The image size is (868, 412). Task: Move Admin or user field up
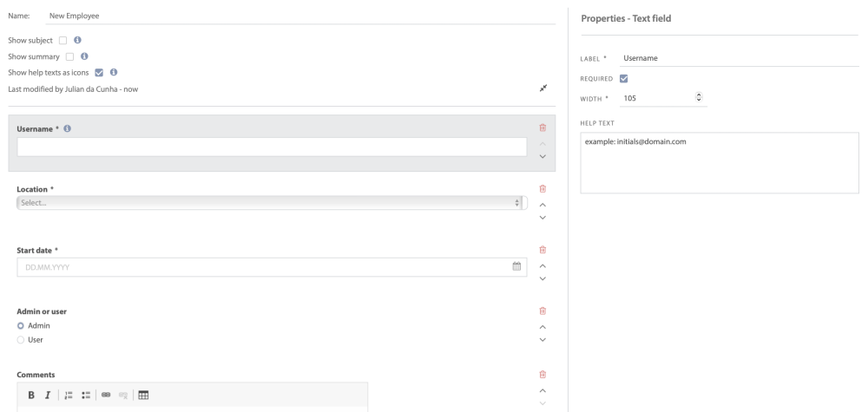click(543, 326)
